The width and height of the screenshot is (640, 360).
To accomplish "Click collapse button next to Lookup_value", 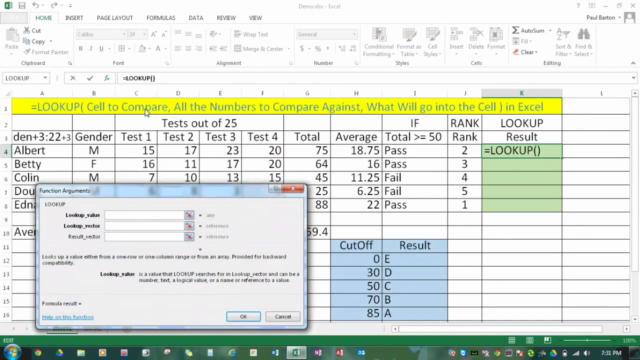I will point(189,215).
